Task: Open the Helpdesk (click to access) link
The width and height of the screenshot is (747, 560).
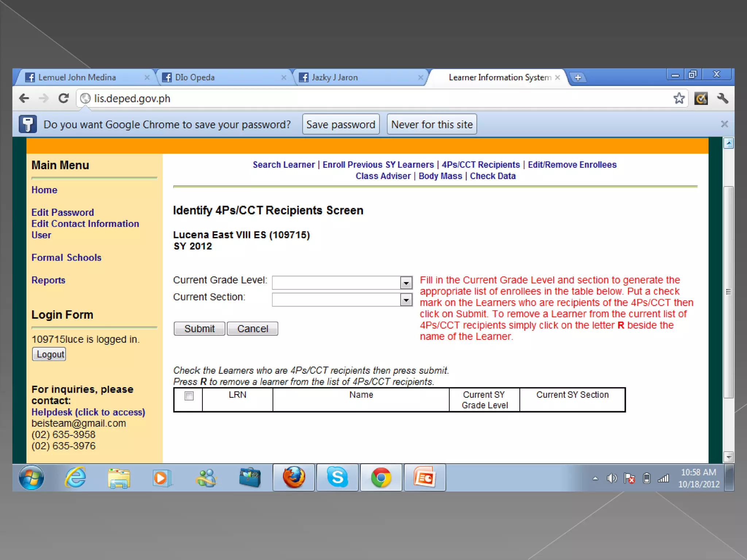Action: click(x=88, y=412)
